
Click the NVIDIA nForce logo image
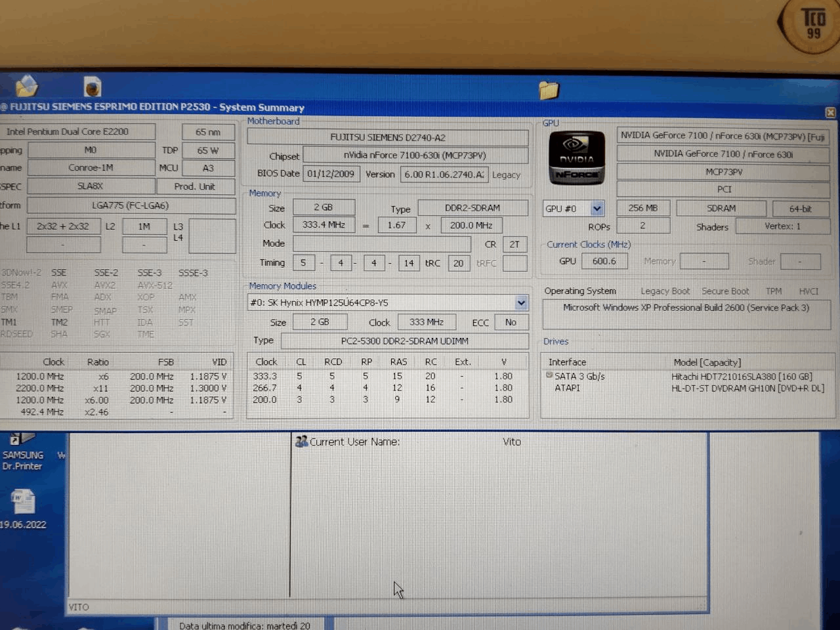pos(577,157)
